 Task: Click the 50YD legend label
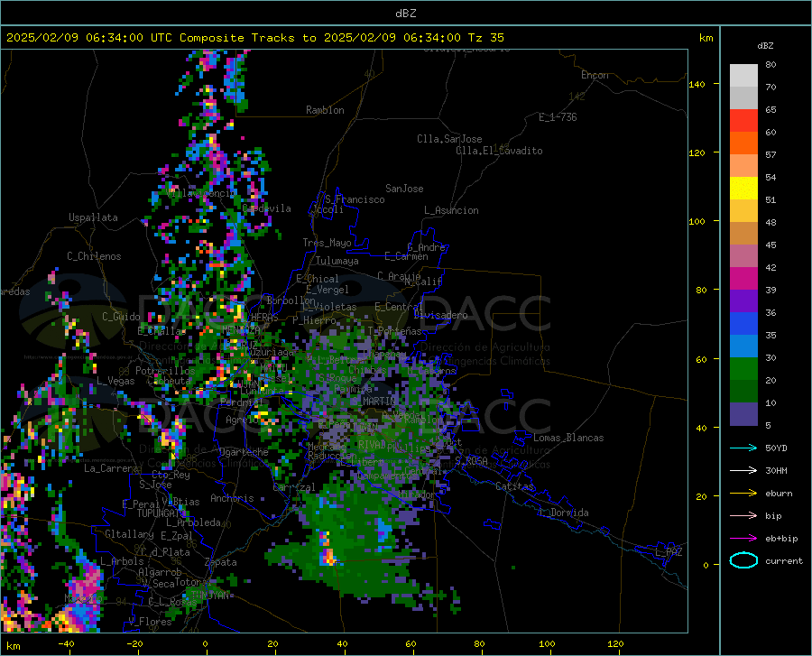(x=776, y=448)
